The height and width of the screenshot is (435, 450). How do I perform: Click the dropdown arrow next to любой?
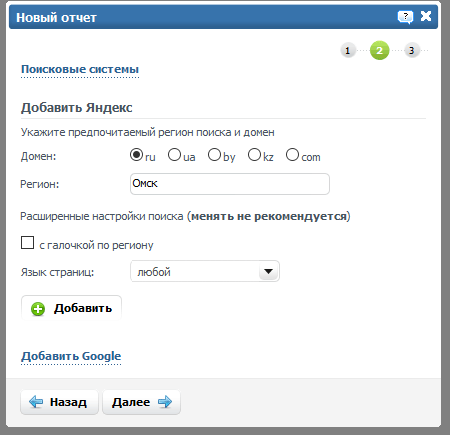coord(268,271)
